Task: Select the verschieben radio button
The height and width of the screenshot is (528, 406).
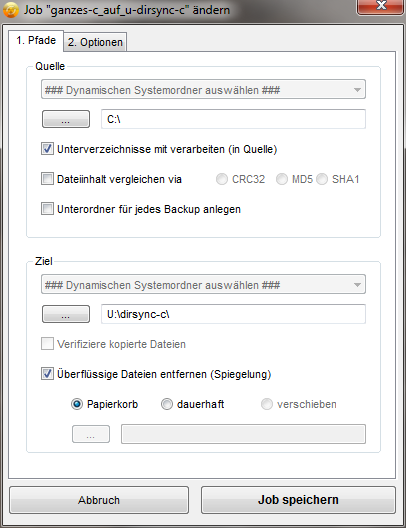Action: click(x=267, y=404)
